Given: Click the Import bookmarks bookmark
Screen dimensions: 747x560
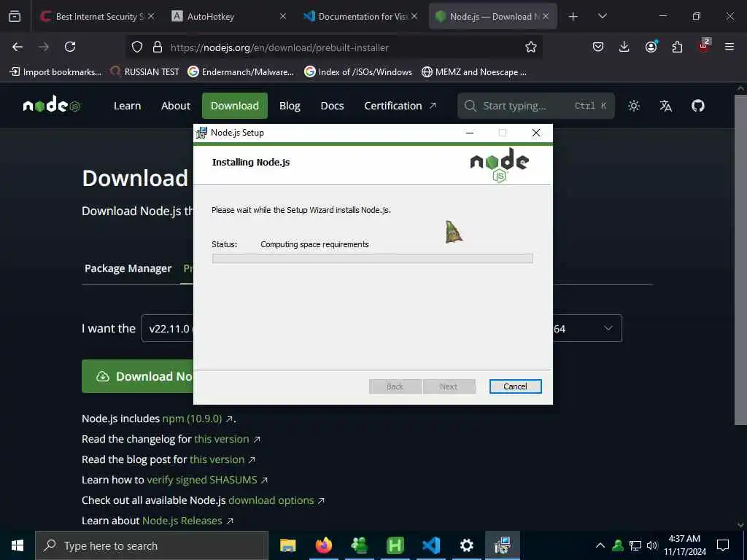Looking at the screenshot, I should pyautogui.click(x=55, y=72).
